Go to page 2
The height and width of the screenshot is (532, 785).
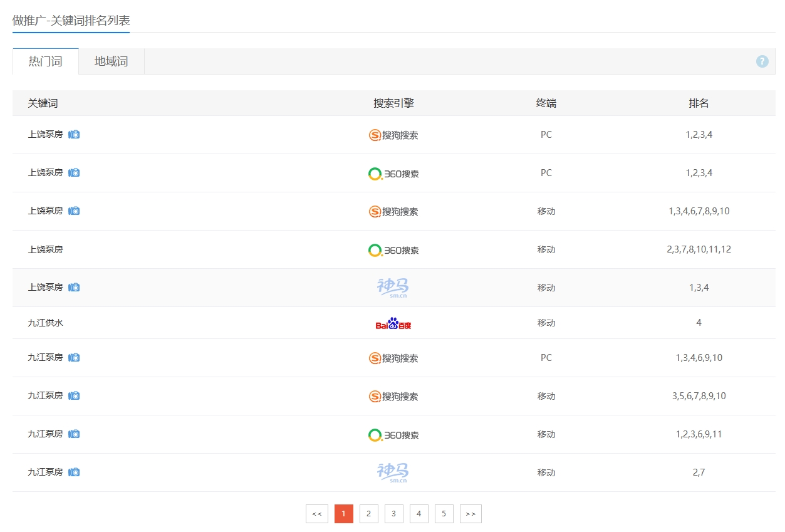(369, 514)
